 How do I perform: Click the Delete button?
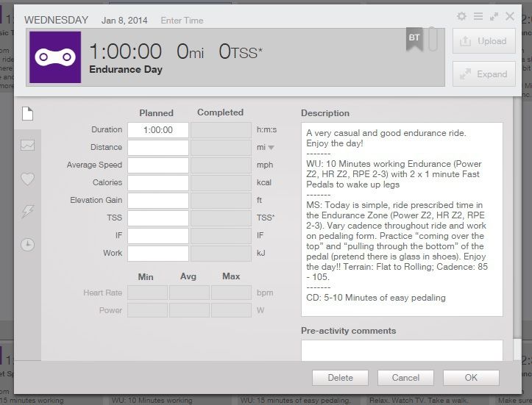click(x=340, y=378)
